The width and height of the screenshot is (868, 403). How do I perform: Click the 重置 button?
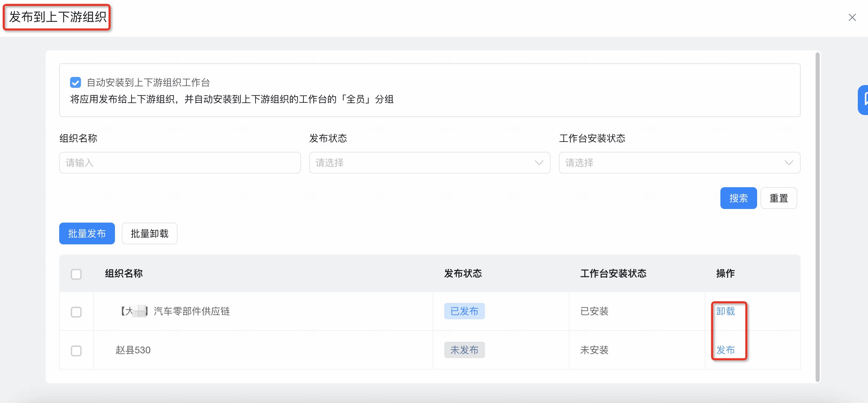point(779,198)
